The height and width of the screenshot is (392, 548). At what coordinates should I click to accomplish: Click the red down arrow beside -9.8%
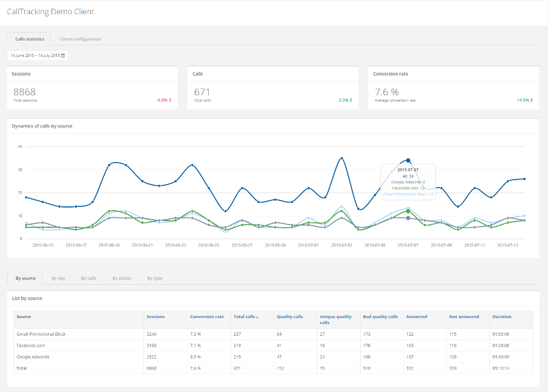click(x=170, y=100)
